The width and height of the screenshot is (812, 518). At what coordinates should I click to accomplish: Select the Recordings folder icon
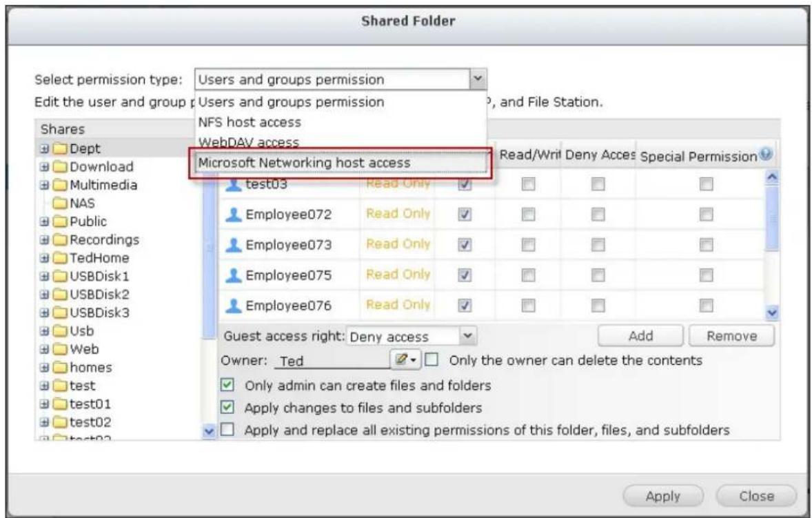click(60, 240)
